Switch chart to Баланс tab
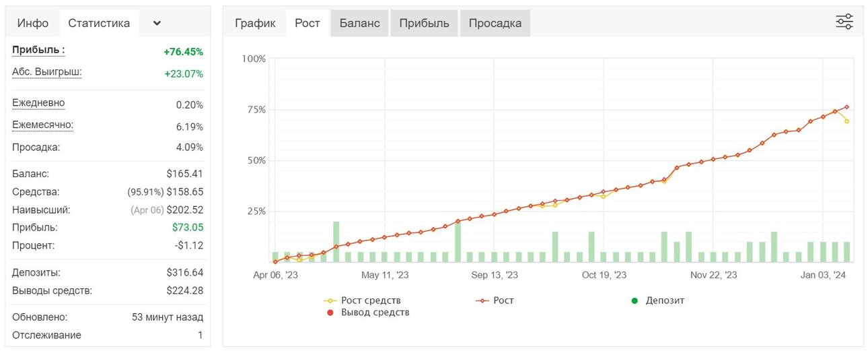This screenshot has height=351, width=868. [x=359, y=23]
